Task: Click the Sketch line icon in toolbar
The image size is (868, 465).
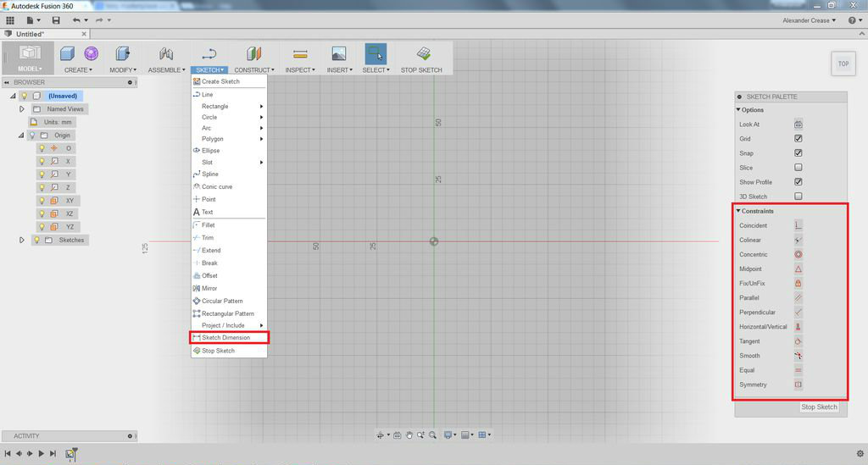Action: [x=209, y=53]
